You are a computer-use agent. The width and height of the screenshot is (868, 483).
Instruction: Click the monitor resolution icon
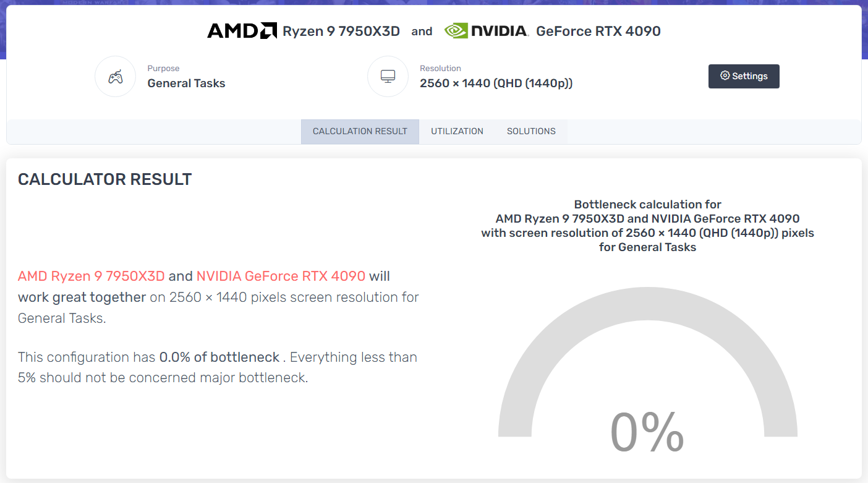388,77
